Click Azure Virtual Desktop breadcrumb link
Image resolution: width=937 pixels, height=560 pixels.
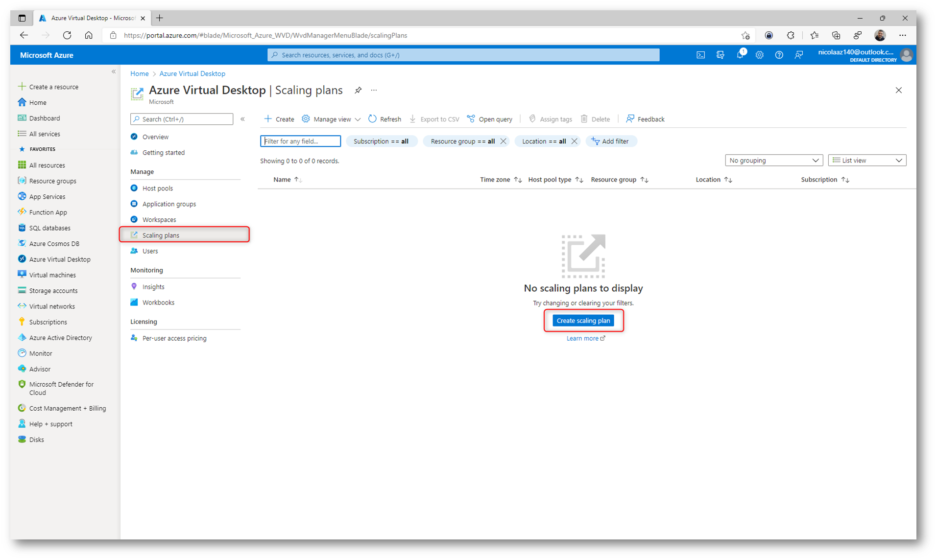coord(192,73)
